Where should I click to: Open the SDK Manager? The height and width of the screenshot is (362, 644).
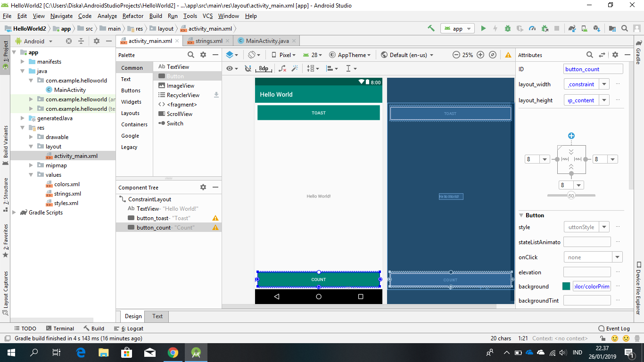pos(596,28)
